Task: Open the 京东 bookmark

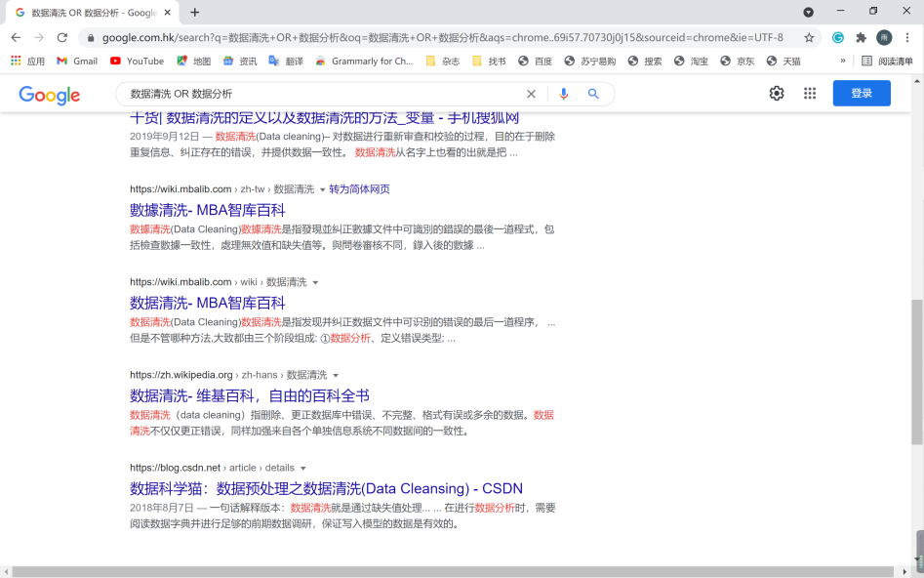Action: coord(737,61)
